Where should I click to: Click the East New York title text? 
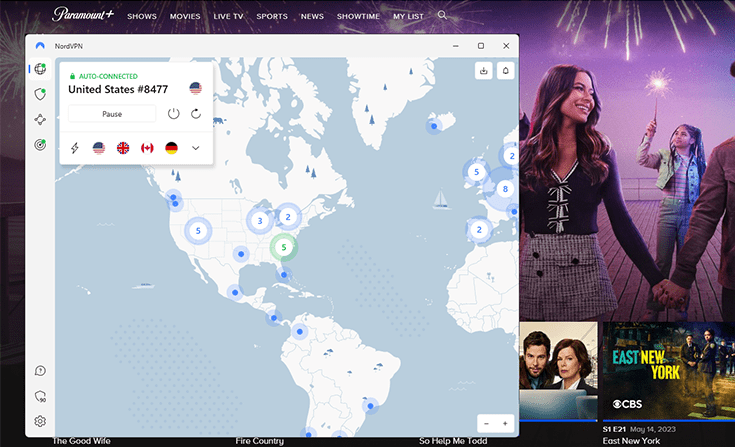[631, 441]
